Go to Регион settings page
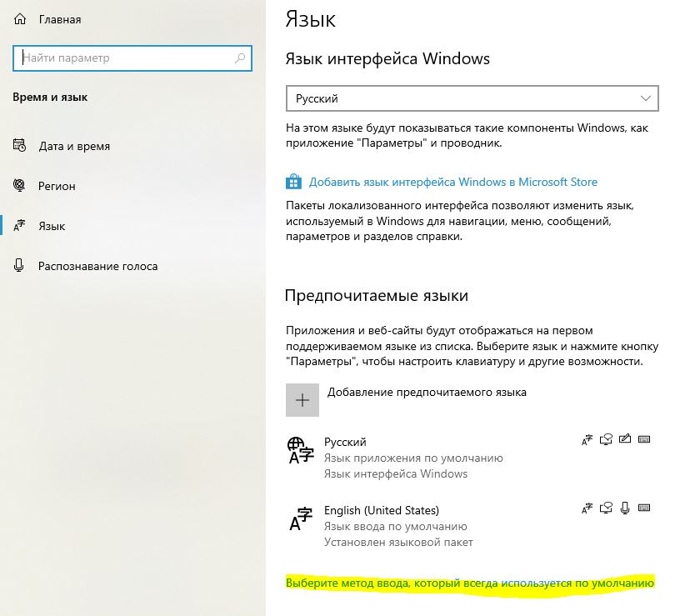Screen dimensions: 690x616 click(x=57, y=186)
